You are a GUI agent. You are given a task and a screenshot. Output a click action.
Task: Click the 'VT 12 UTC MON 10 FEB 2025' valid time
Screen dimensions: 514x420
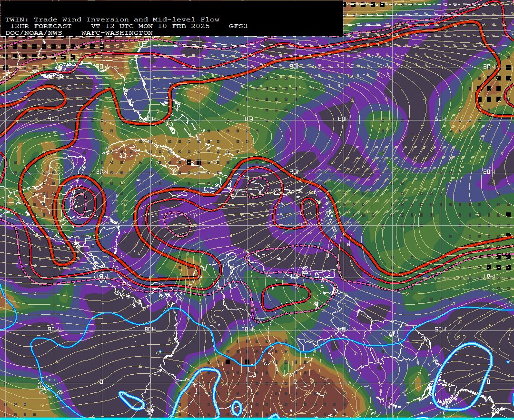coord(150,26)
